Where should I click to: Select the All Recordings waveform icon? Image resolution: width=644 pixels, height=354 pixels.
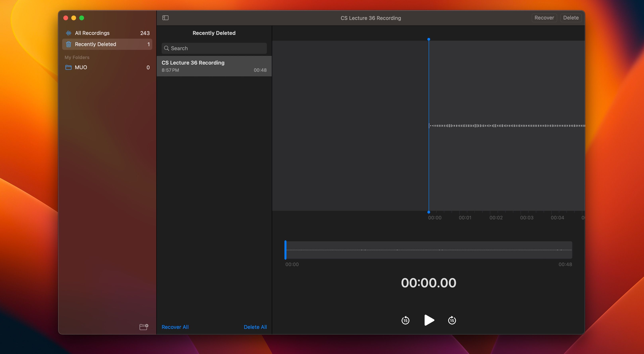click(68, 33)
